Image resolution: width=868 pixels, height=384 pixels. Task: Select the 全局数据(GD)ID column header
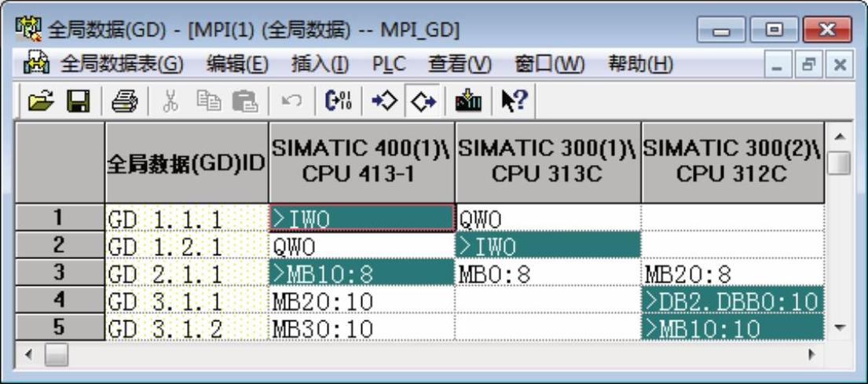click(x=186, y=163)
